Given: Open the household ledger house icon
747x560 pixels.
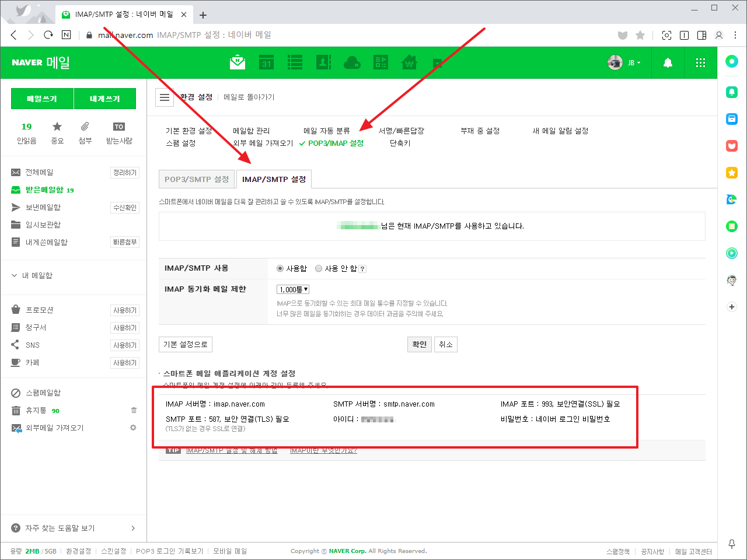Looking at the screenshot, I should (x=410, y=62).
